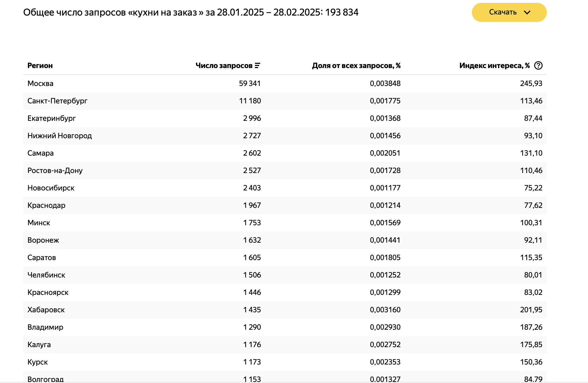Click the sort icon next to Число запросов
The image size is (588, 383).
(257, 65)
